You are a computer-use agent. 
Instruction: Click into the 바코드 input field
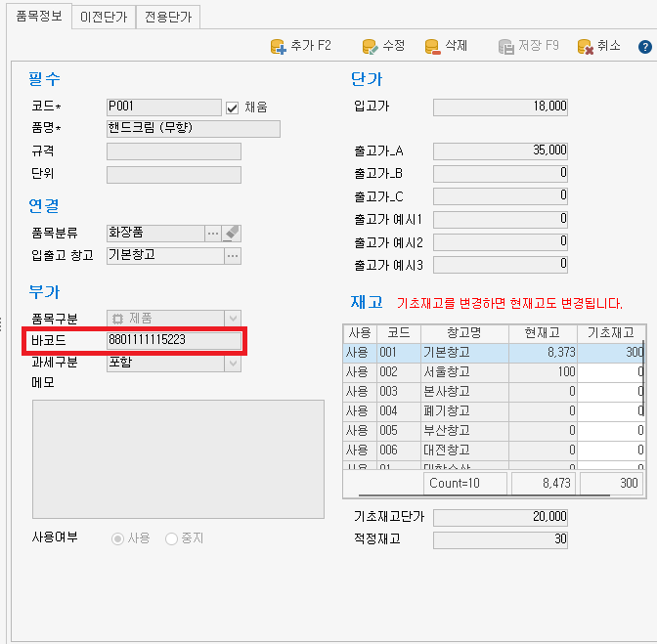173,340
